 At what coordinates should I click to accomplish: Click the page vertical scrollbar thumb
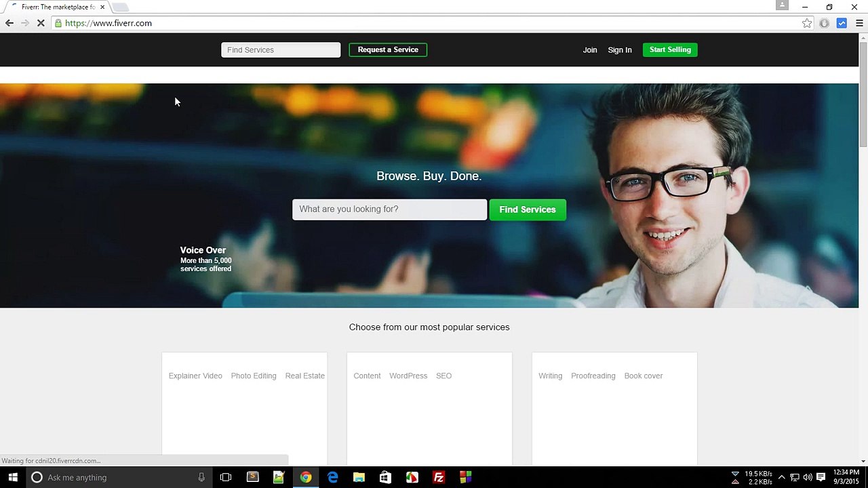pos(863,95)
